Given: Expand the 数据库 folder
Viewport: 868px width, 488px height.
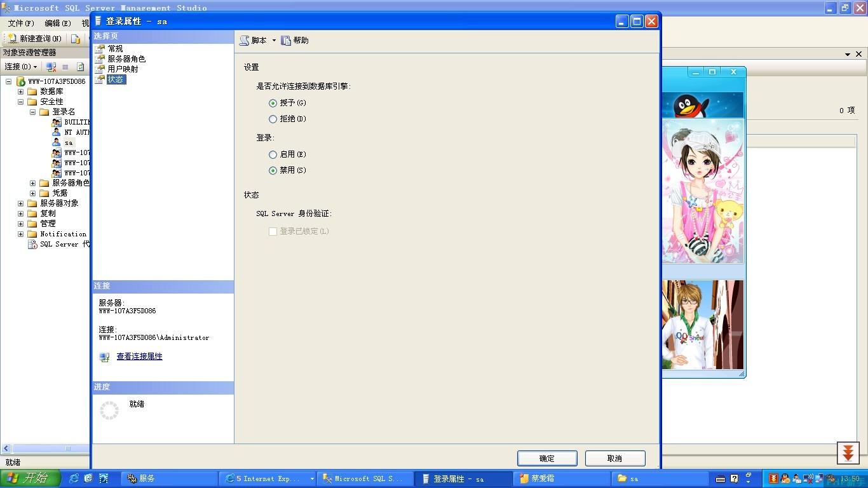Looking at the screenshot, I should 21,91.
